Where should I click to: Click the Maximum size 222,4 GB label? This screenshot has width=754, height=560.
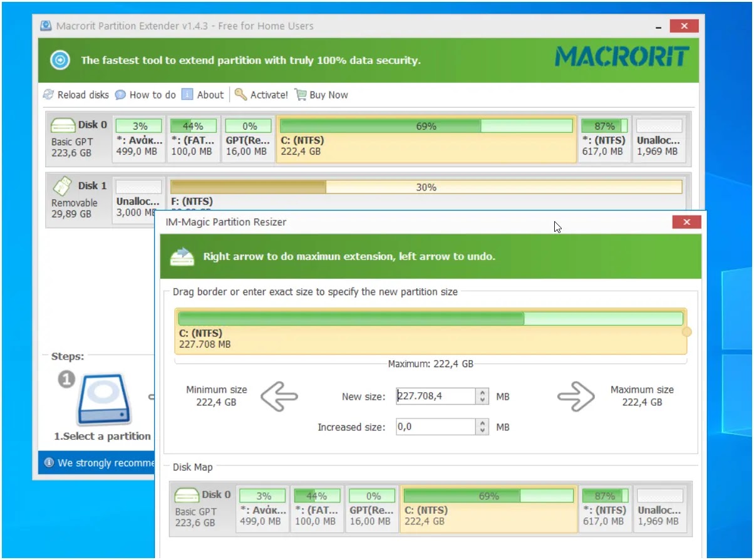pyautogui.click(x=642, y=396)
